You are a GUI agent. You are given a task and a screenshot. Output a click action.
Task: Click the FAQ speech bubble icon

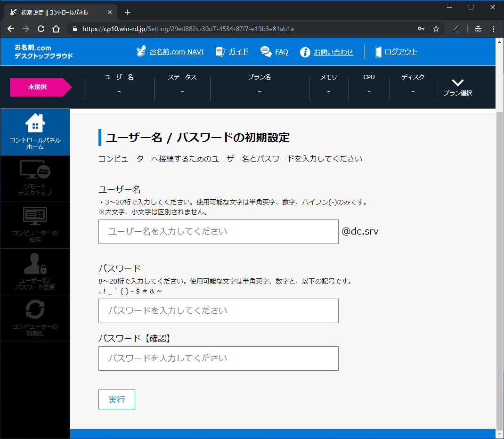pos(266,52)
